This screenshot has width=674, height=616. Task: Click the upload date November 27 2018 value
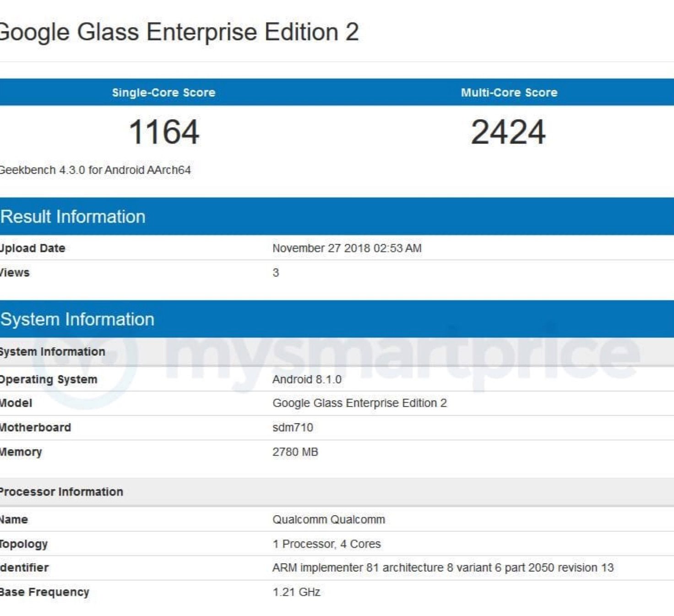(x=347, y=248)
